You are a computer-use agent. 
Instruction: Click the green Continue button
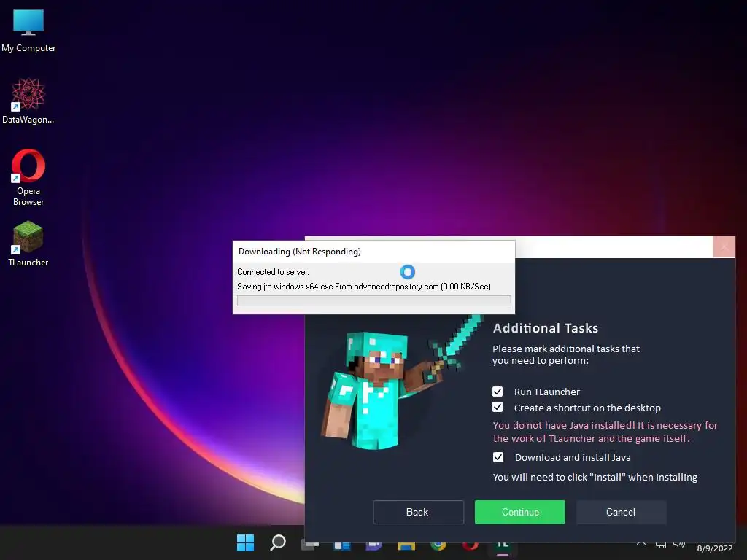(x=519, y=512)
